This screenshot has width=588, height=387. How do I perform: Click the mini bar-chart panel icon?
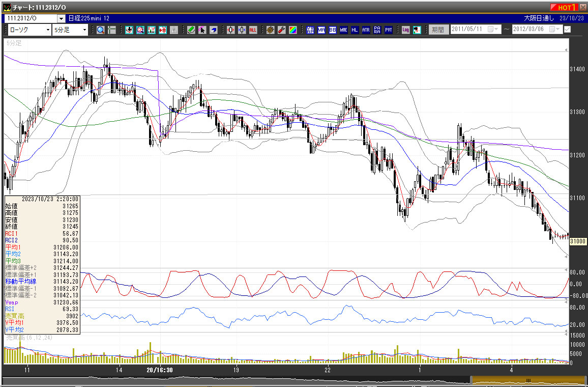pyautogui.click(x=152, y=30)
